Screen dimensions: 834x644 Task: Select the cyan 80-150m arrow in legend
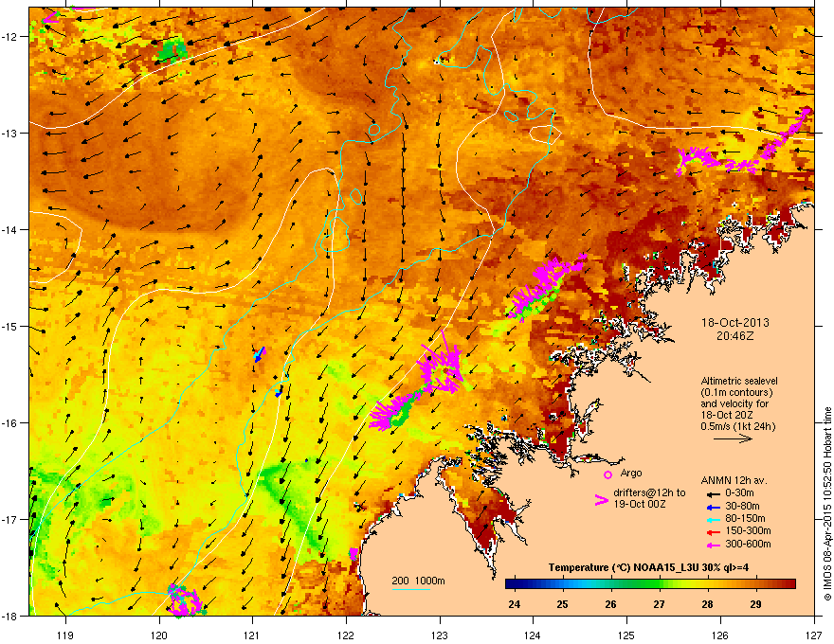[x=715, y=519]
